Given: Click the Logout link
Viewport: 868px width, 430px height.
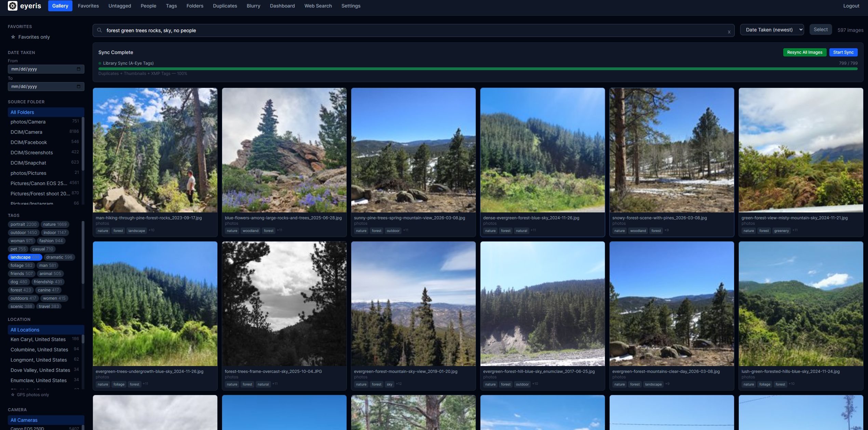Looking at the screenshot, I should pyautogui.click(x=851, y=6).
